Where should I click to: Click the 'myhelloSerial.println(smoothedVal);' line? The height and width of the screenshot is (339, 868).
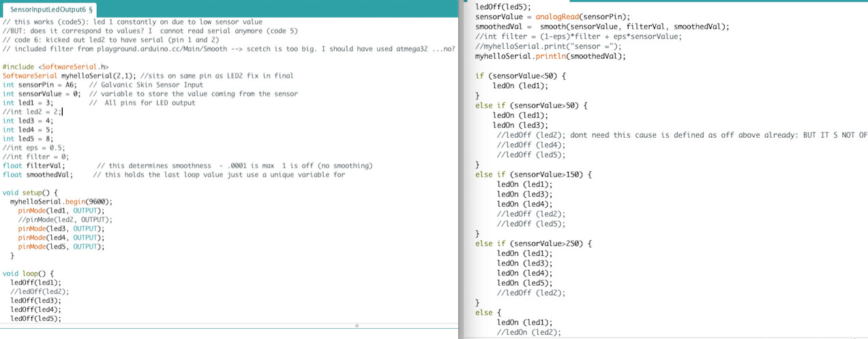point(550,57)
